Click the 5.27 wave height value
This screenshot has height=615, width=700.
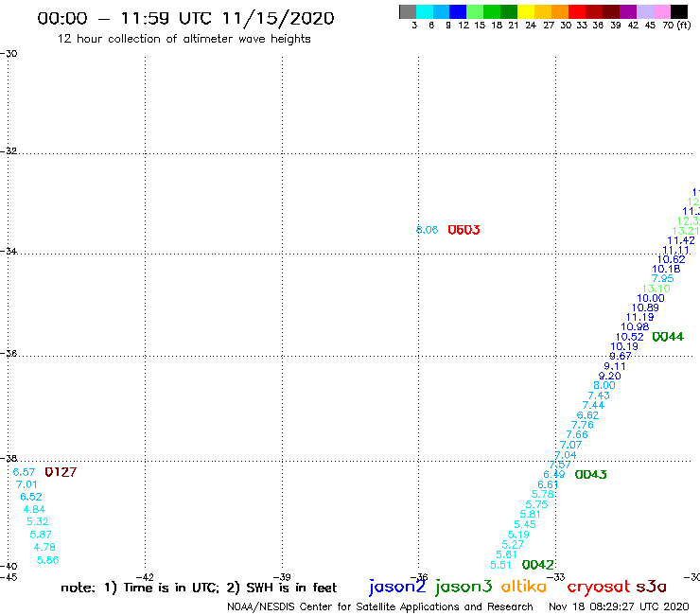click(x=513, y=545)
